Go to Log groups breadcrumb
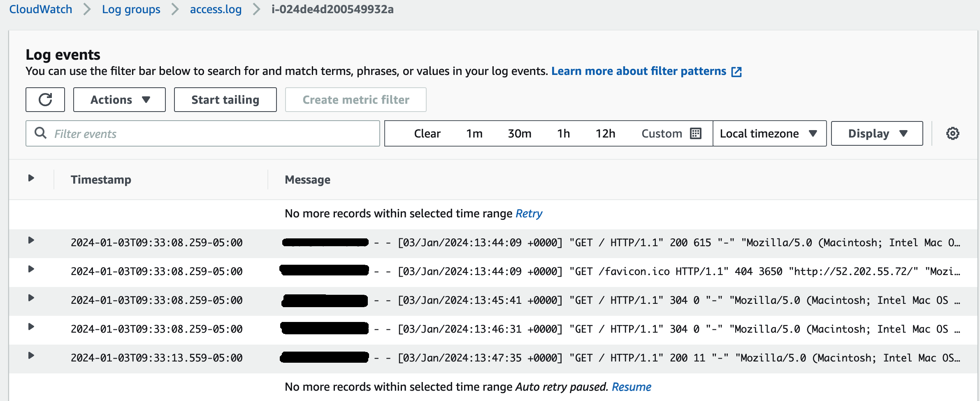 click(x=131, y=9)
